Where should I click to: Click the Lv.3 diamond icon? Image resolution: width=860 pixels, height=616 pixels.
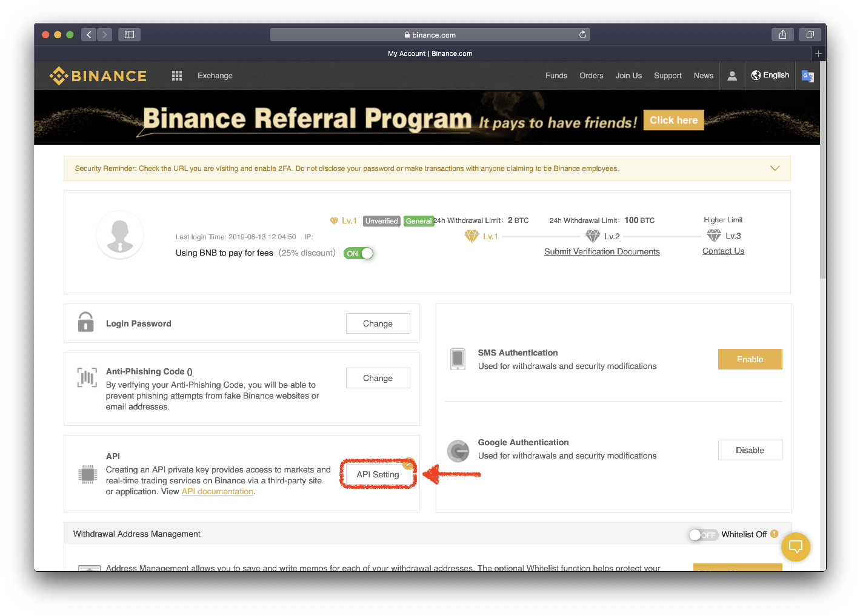[714, 236]
